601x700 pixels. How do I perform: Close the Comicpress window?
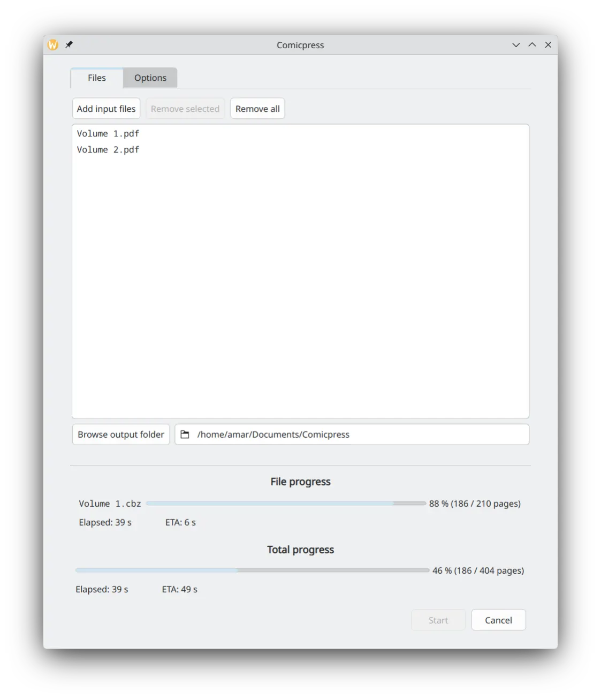tap(548, 45)
